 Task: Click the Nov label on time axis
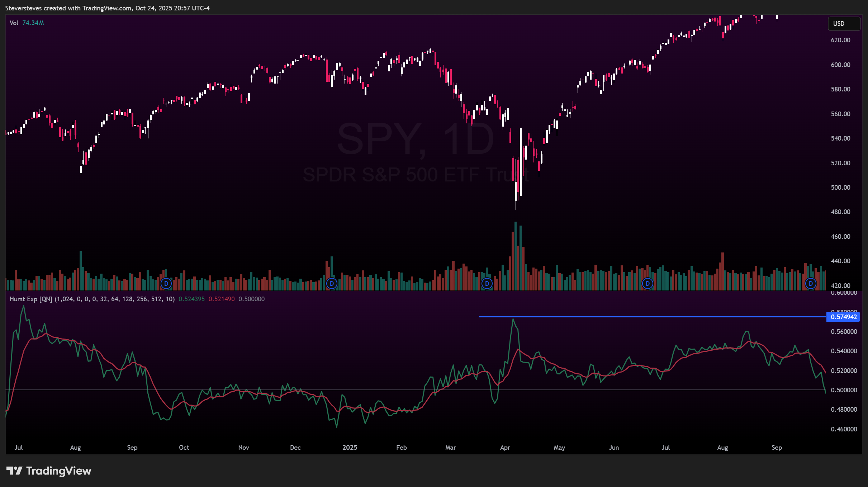coord(244,448)
